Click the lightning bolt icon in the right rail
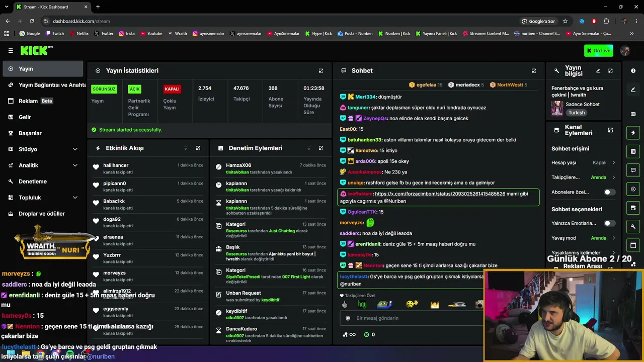Viewport: 644px width, 362px height. click(x=633, y=133)
